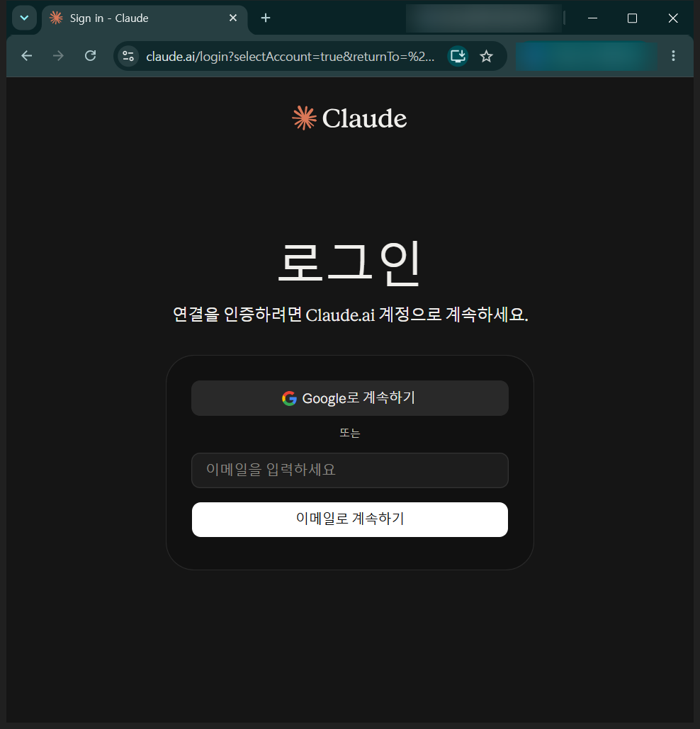Screen dimensions: 700x729
Task: Close the browser window
Action: [672, 18]
